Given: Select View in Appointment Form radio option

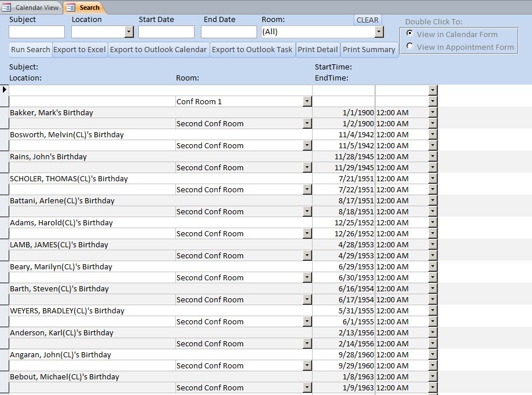Looking at the screenshot, I should click(x=410, y=46).
